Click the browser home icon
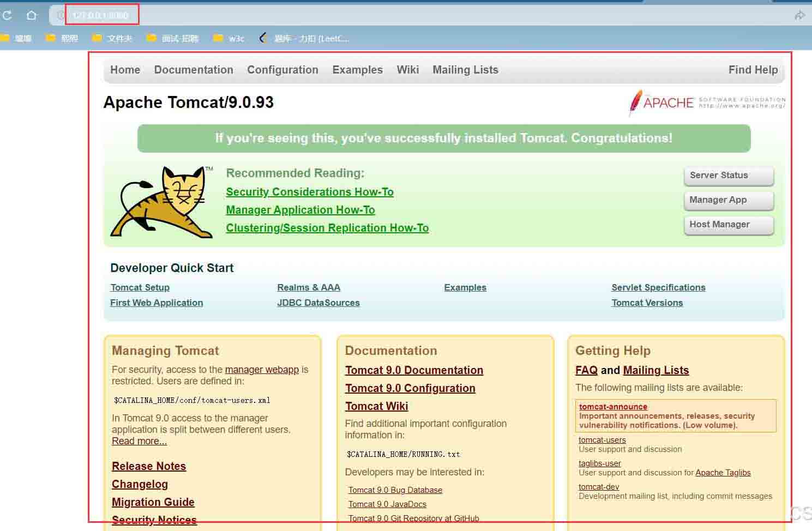Image resolution: width=812 pixels, height=531 pixels. (32, 15)
